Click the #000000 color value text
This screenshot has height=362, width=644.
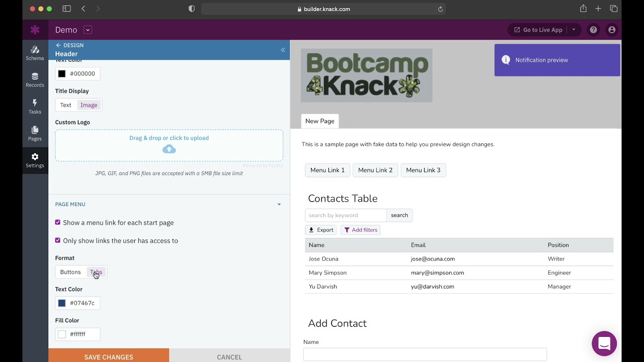point(83,73)
